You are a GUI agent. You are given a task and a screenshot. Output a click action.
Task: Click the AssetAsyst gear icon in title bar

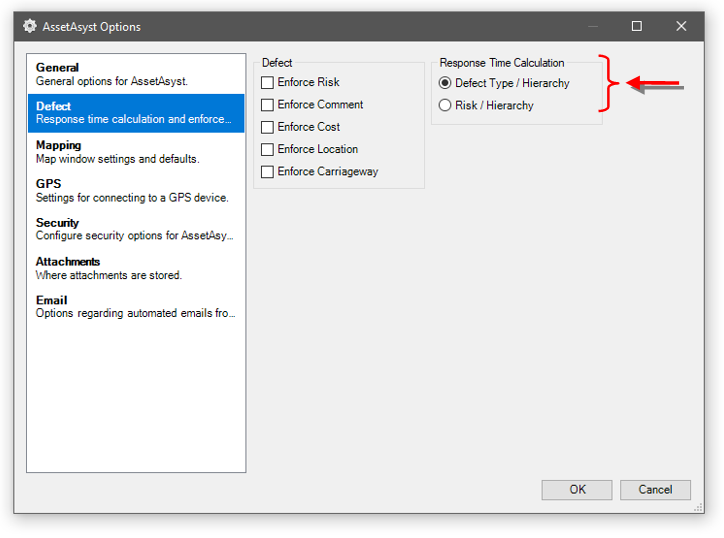[x=30, y=27]
